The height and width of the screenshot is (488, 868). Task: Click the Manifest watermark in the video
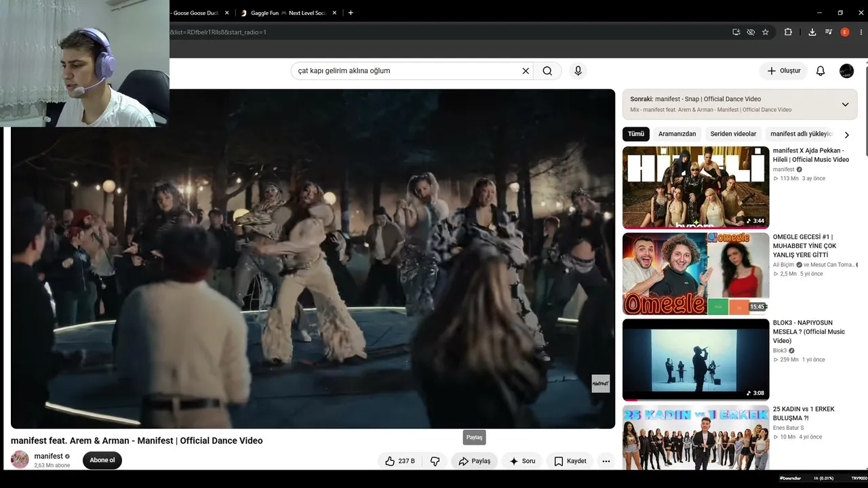[x=601, y=384]
